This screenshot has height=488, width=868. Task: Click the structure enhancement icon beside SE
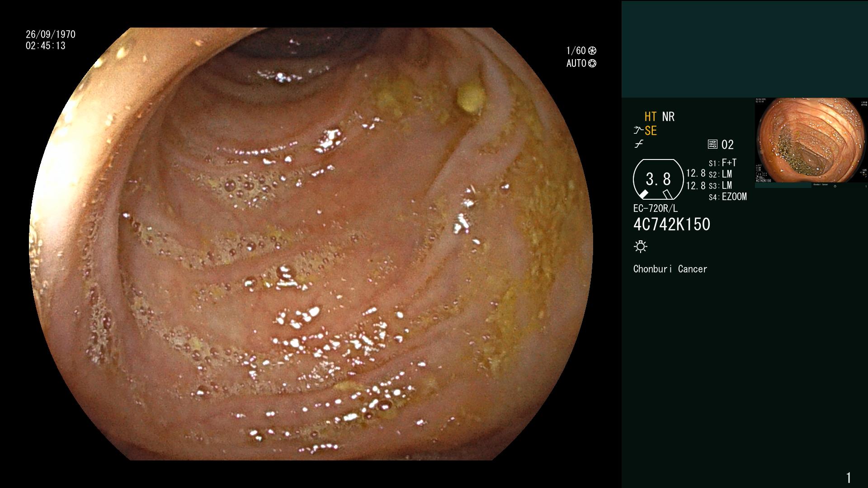click(x=638, y=131)
